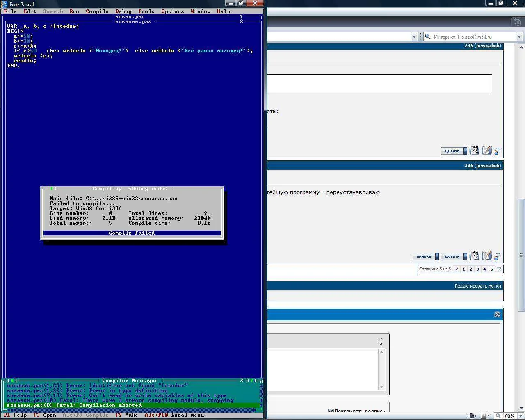Select the 'Identifier not found "Inteder"' error line
525x420 pixels.
point(97,386)
